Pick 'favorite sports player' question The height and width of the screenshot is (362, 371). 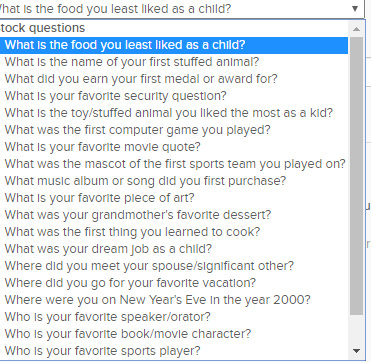(173, 351)
